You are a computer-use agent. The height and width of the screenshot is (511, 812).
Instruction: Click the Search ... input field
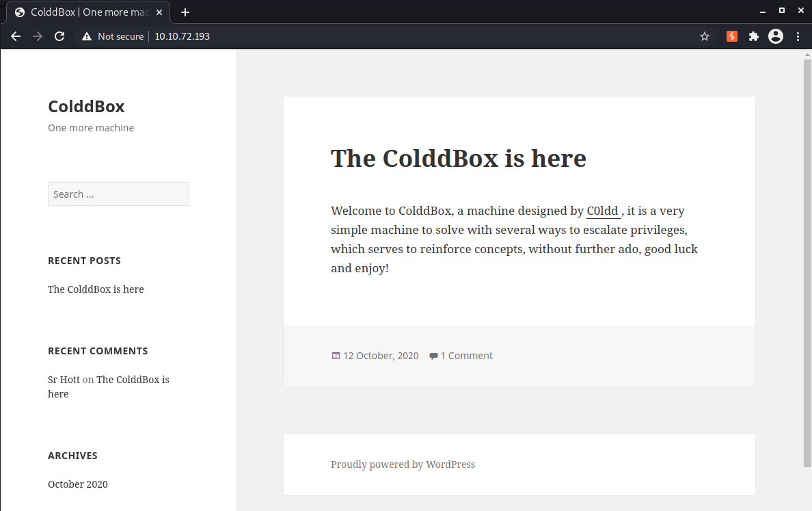pyautogui.click(x=119, y=194)
